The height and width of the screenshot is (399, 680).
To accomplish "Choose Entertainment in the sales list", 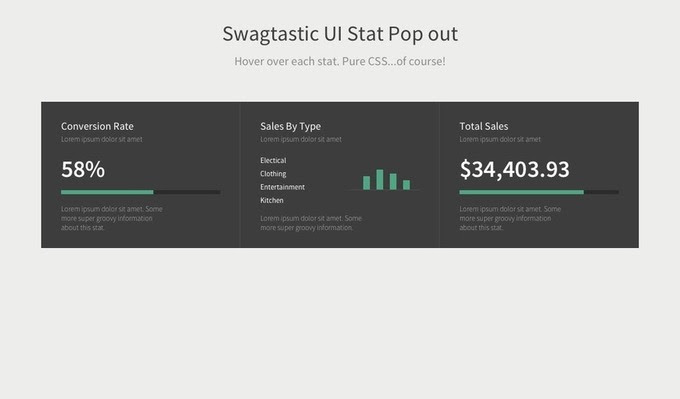I will [x=282, y=187].
